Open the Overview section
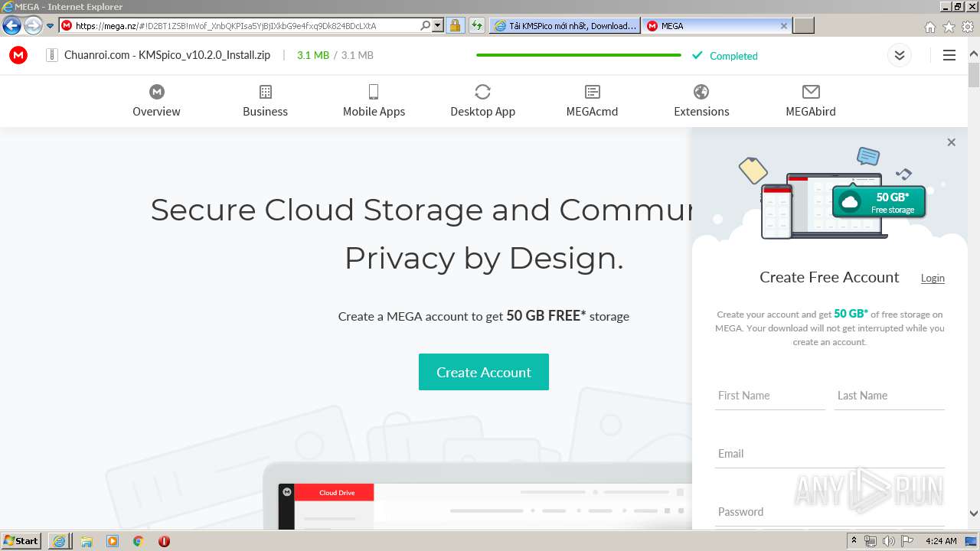The height and width of the screenshot is (551, 980). [x=156, y=101]
